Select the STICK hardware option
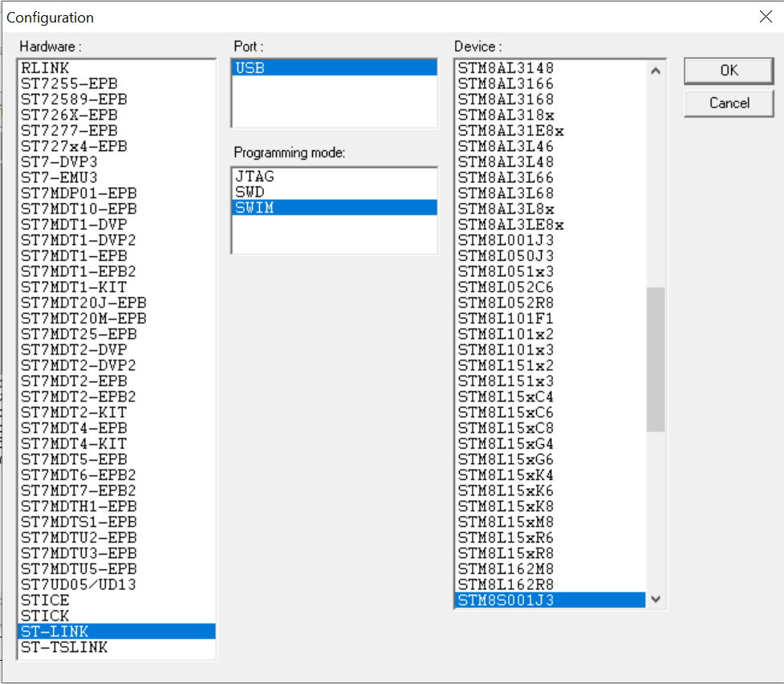 [x=44, y=616]
